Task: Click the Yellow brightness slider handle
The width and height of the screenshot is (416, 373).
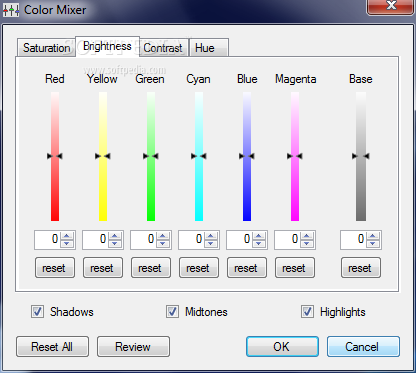Action: pyautogui.click(x=103, y=156)
